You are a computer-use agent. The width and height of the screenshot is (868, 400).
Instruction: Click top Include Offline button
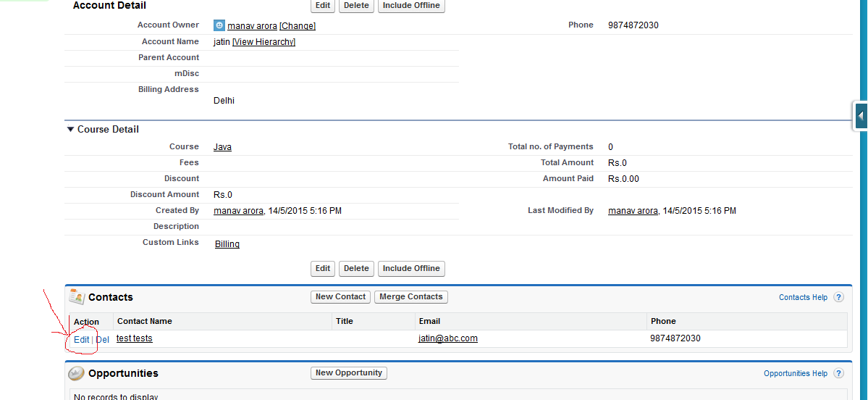coord(411,6)
